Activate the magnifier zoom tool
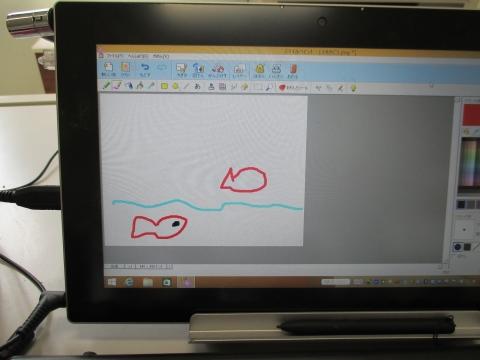 point(269,87)
